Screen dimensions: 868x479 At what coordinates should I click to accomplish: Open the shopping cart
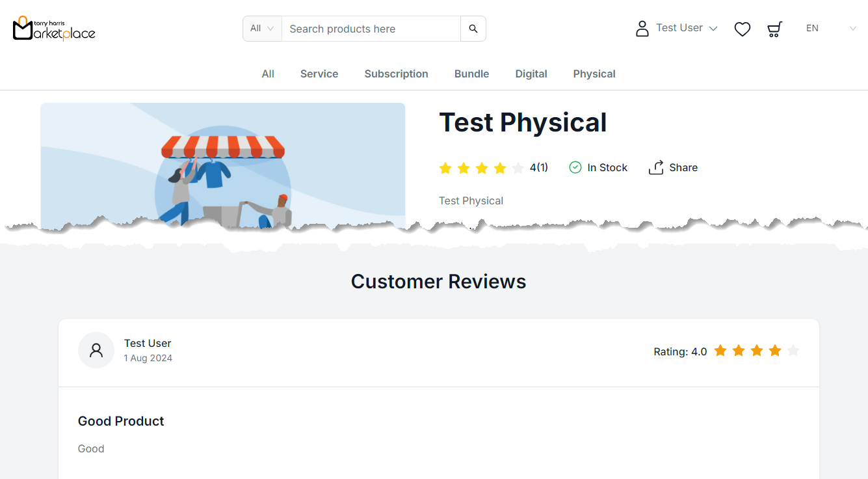point(774,29)
